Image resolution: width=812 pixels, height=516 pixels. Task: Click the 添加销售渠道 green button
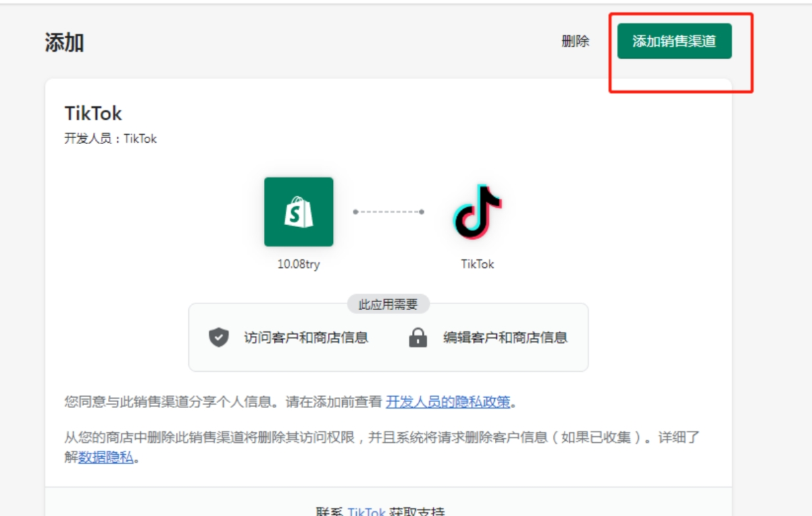[x=674, y=41]
